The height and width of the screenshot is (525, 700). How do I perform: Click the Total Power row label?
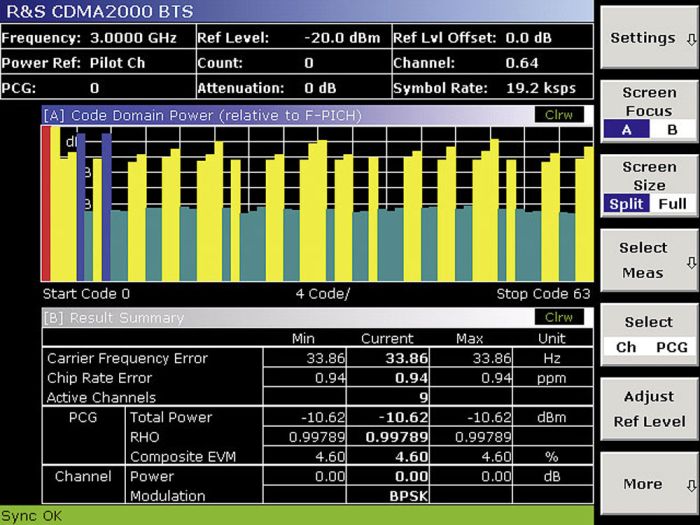click(x=171, y=417)
